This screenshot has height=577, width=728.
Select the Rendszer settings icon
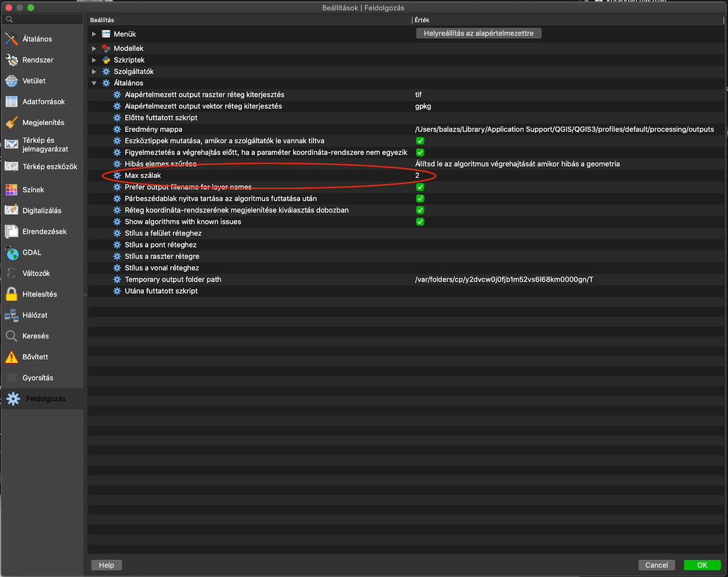pyautogui.click(x=12, y=60)
